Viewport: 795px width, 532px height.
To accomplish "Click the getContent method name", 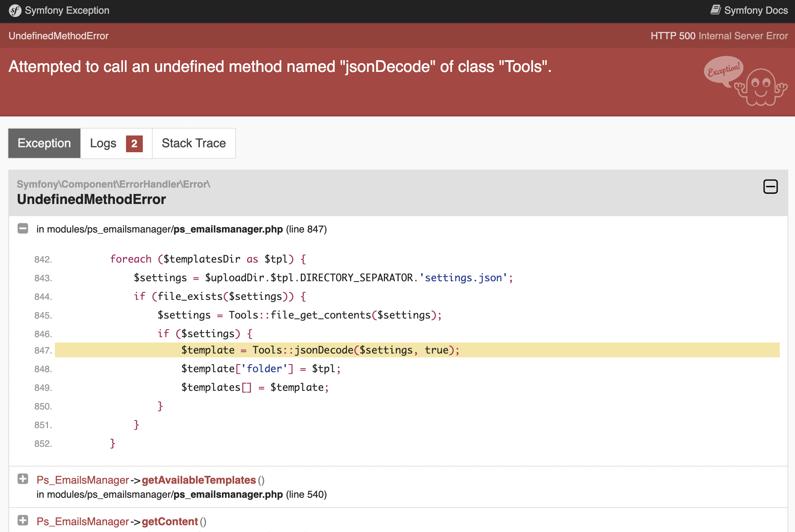I will (170, 521).
